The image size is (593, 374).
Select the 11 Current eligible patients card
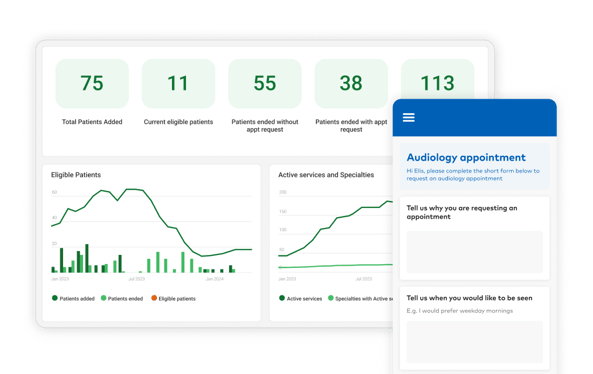pyautogui.click(x=178, y=84)
